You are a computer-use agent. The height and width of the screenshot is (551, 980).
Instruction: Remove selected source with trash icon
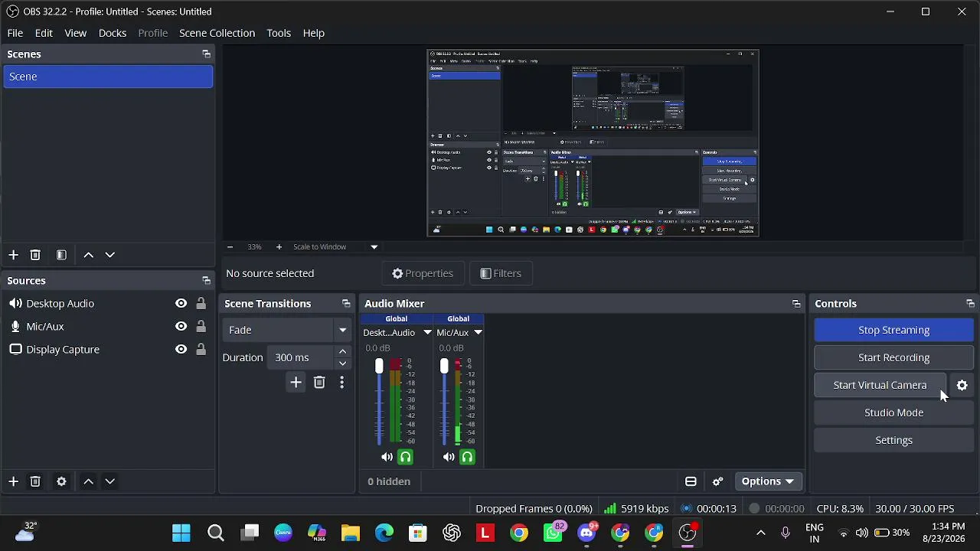35,481
